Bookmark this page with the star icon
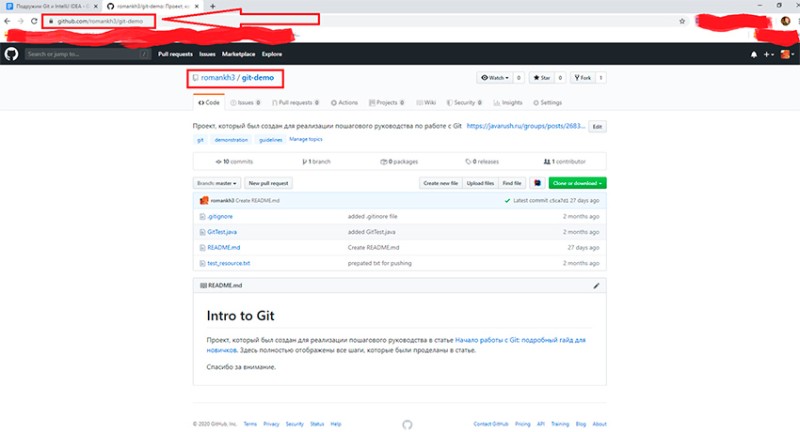 click(682, 21)
